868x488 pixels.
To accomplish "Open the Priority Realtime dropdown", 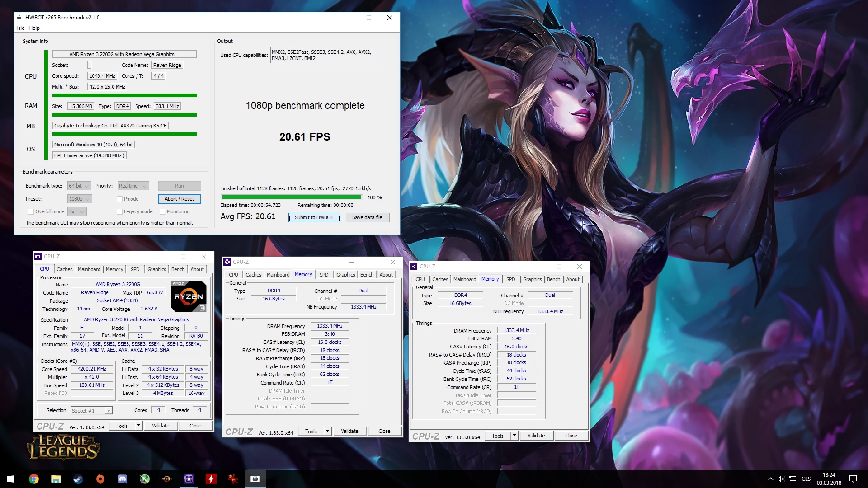I will [133, 186].
